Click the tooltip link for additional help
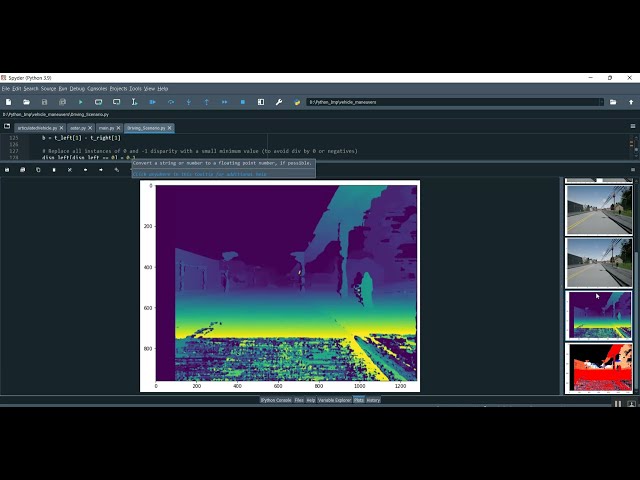 click(x=200, y=174)
